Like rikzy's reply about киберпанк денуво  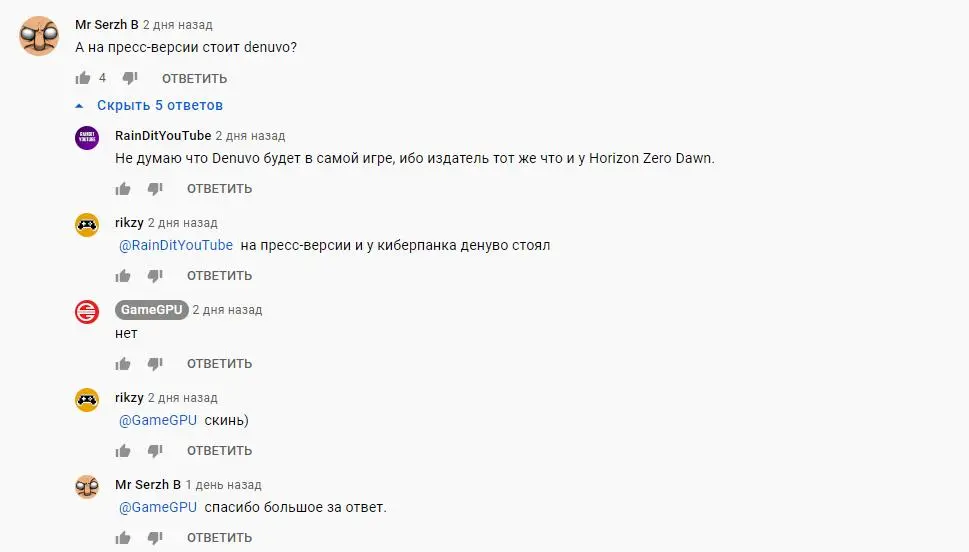[x=123, y=276]
